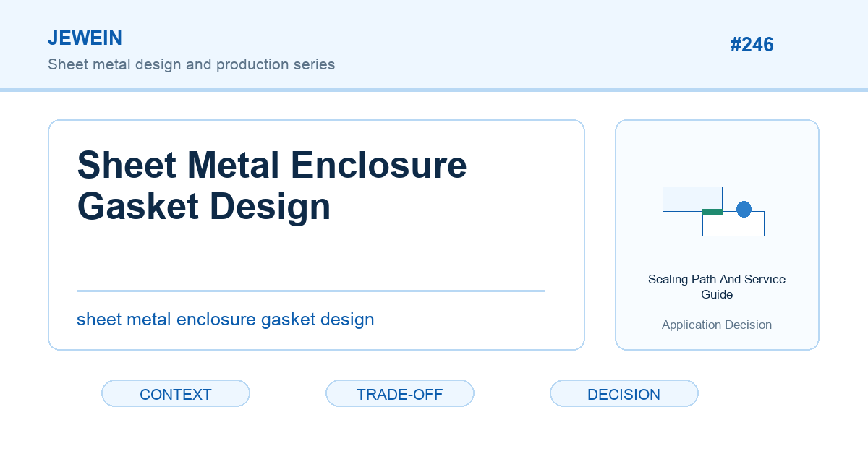The height and width of the screenshot is (454, 868).
Task: Click the lowercase sheet metal enclosure gasket design subtitle
Action: (226, 319)
